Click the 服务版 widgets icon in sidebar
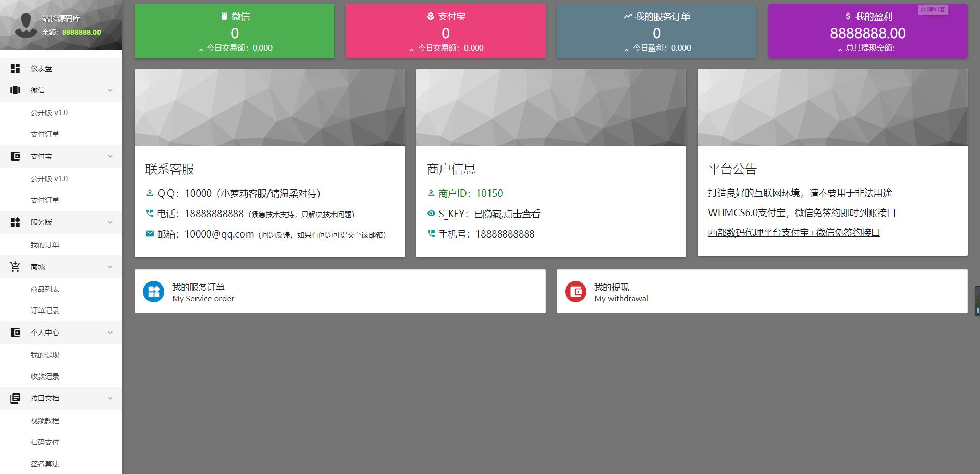 [x=15, y=222]
